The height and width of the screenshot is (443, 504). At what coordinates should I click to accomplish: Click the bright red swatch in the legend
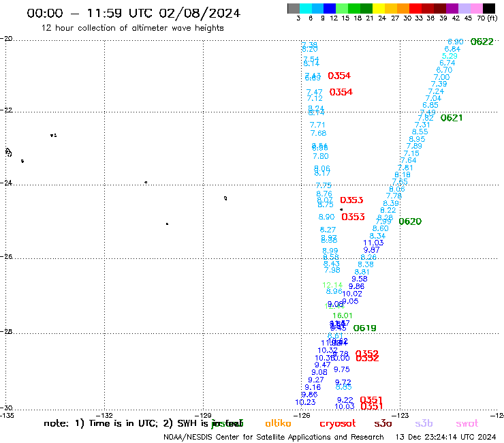[x=415, y=8]
